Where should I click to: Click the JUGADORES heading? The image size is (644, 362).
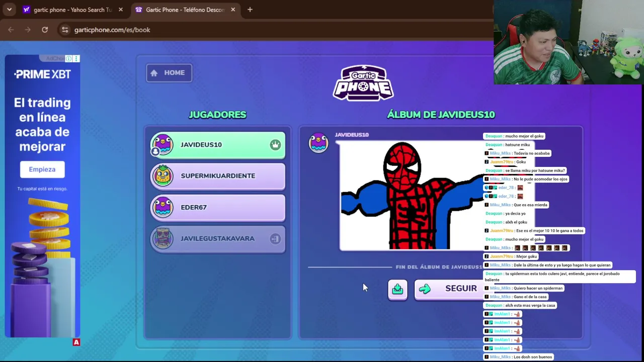217,115
